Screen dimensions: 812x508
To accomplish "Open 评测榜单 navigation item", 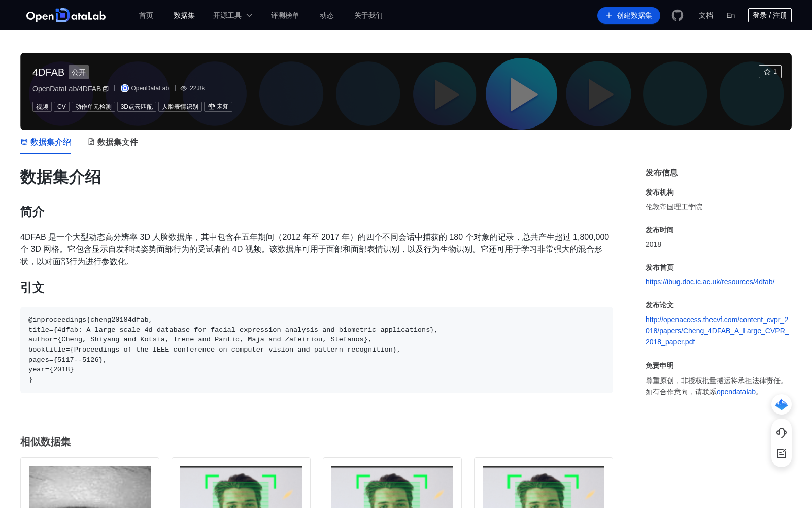I will click(285, 15).
